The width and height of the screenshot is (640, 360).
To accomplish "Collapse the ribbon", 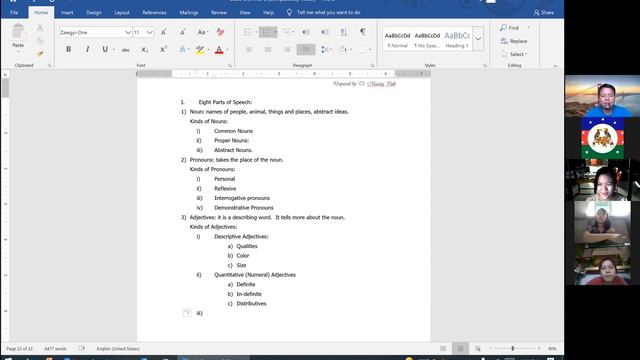I will pos(555,66).
